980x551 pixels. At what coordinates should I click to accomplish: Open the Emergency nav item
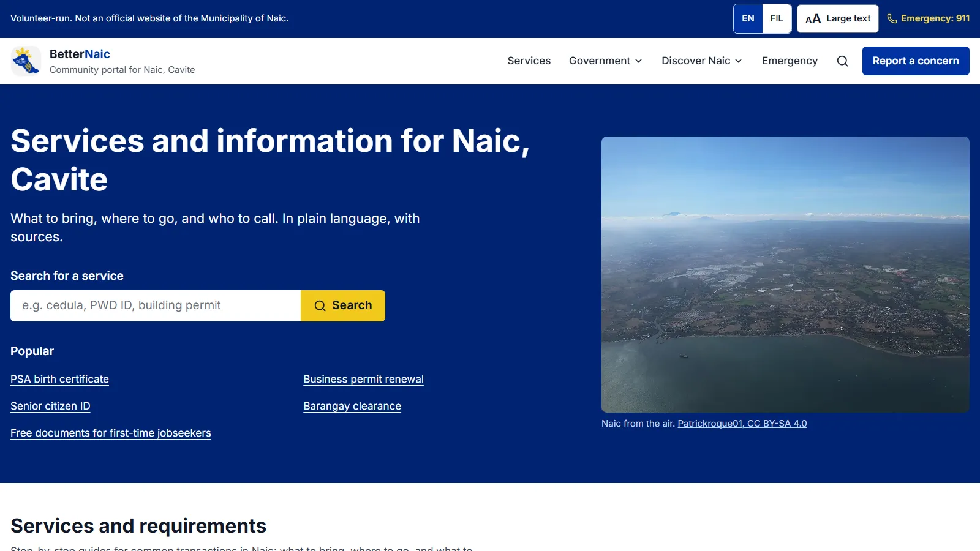tap(790, 61)
